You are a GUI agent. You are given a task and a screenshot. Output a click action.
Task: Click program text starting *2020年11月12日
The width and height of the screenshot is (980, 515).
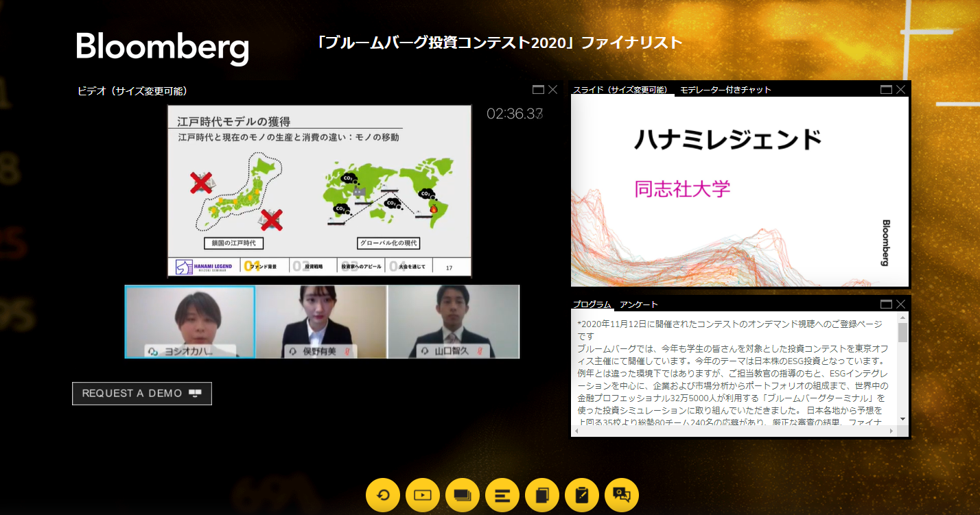point(730,329)
